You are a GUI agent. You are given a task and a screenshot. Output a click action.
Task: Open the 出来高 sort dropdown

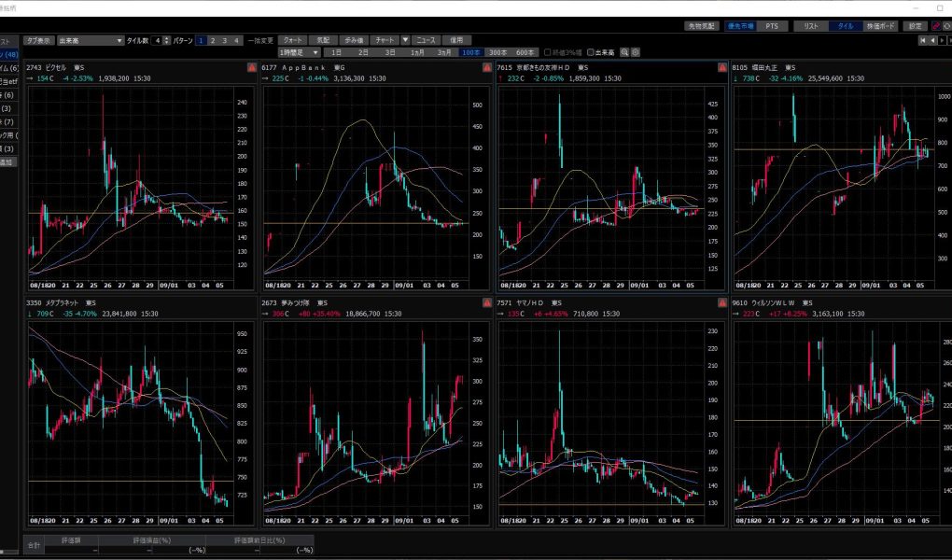90,41
